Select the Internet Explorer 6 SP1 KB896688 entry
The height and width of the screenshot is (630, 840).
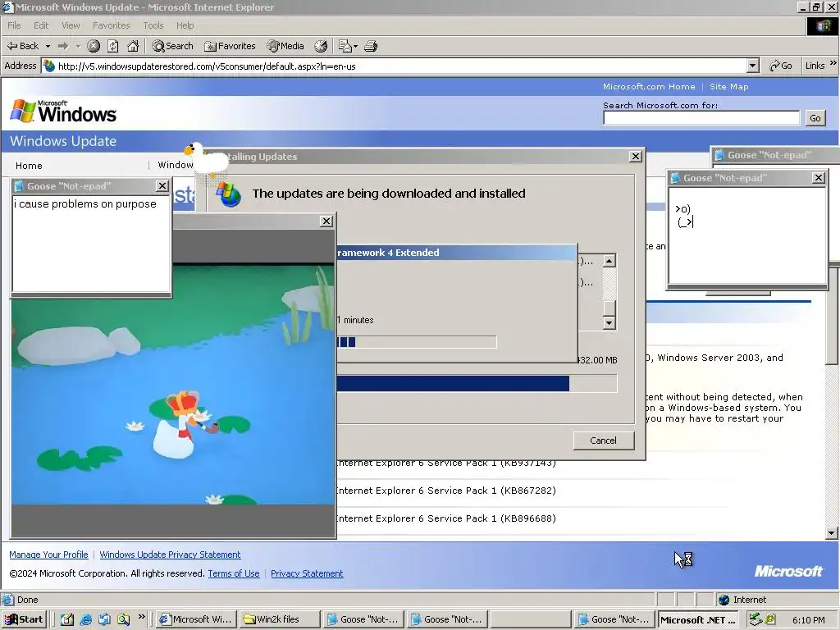pos(446,518)
